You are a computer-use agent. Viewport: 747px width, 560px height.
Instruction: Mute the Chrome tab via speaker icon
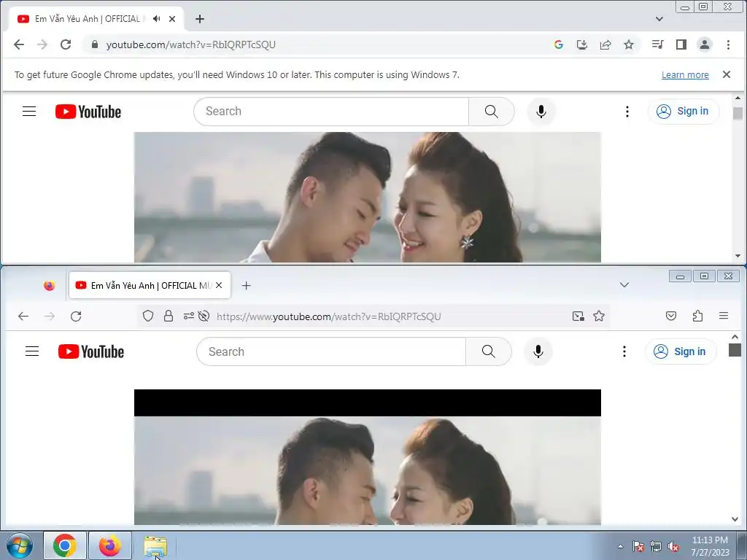coord(156,19)
